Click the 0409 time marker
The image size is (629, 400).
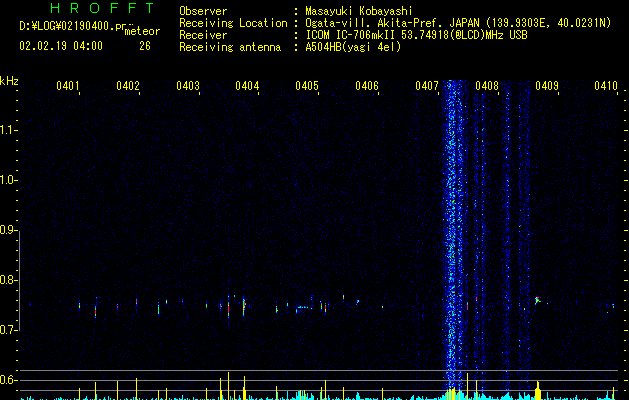pos(547,86)
